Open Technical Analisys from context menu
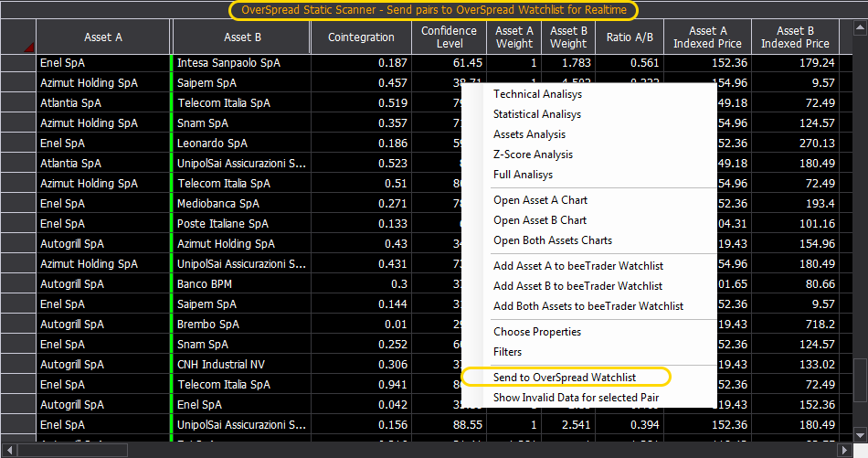This screenshot has height=458, width=868. click(537, 94)
